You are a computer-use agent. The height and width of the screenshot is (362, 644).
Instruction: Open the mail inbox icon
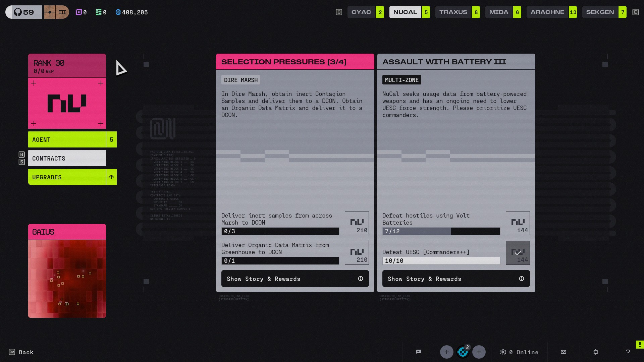563,352
